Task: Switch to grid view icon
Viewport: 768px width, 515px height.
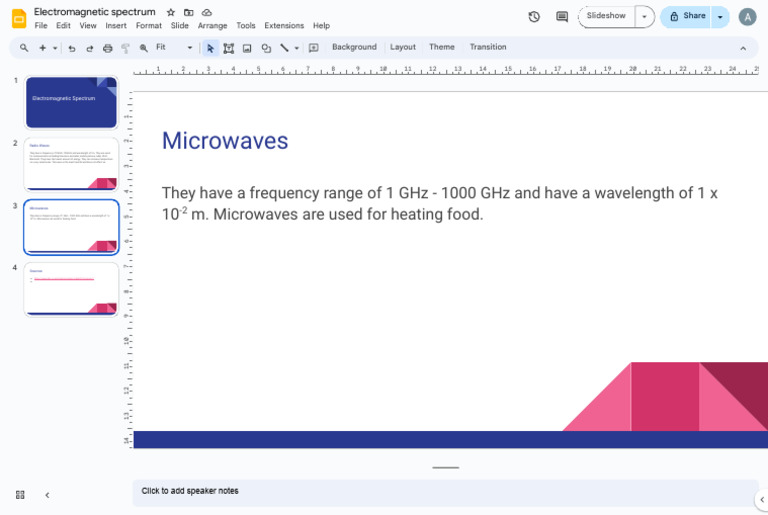Action: point(20,495)
